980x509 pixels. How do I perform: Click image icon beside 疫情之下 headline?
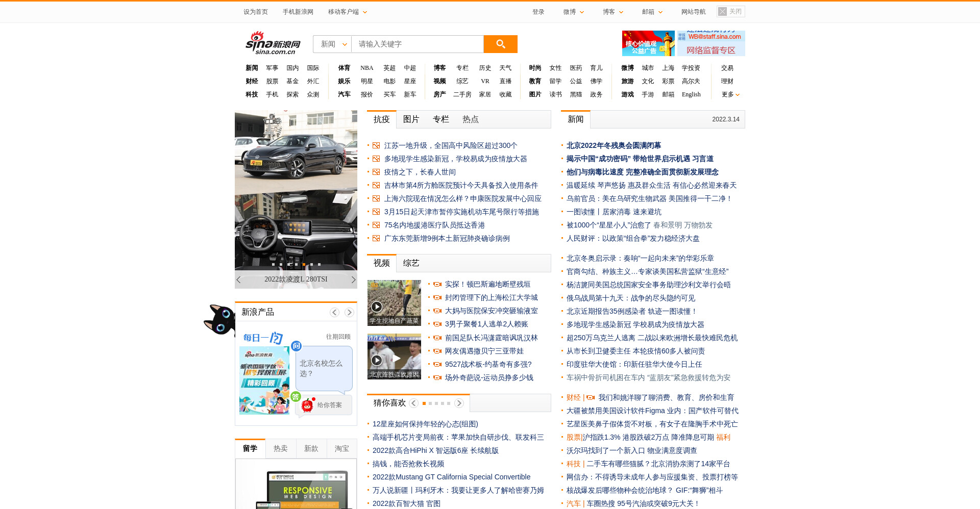(376, 172)
